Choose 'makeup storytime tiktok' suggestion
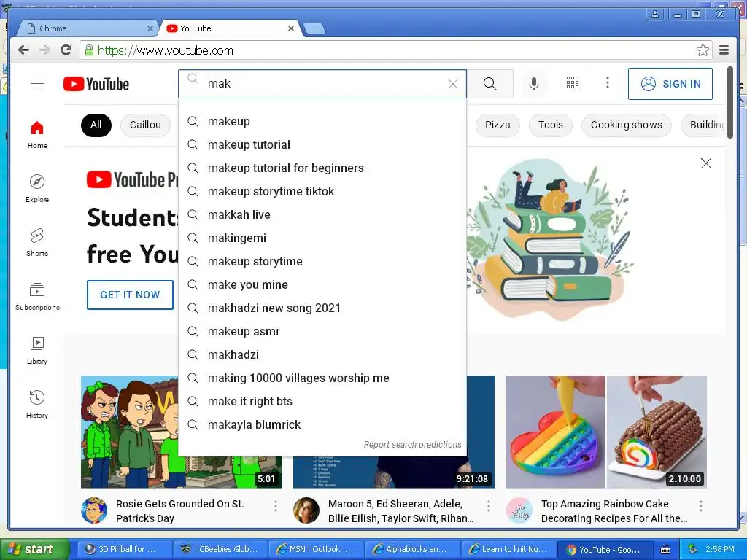The height and width of the screenshot is (560, 747). pyautogui.click(x=322, y=192)
